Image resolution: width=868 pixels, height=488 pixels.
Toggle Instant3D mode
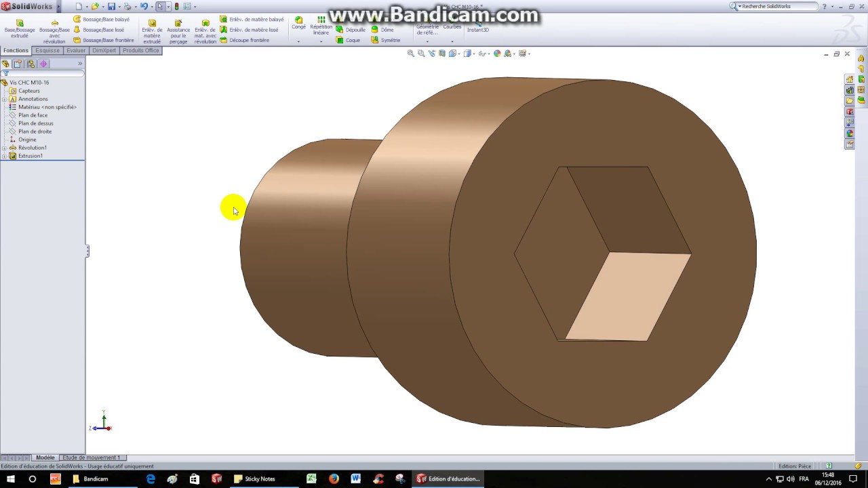tap(478, 27)
